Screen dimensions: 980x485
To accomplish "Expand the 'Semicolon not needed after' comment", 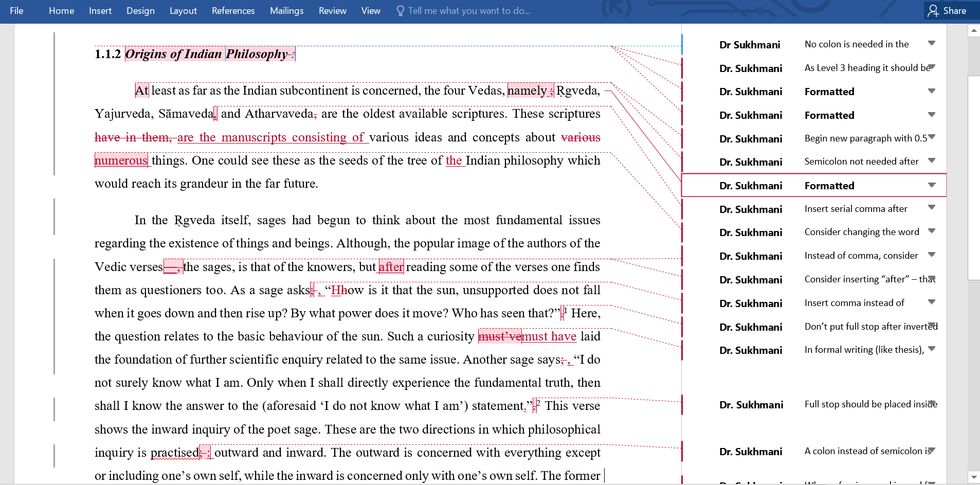I will 931,161.
